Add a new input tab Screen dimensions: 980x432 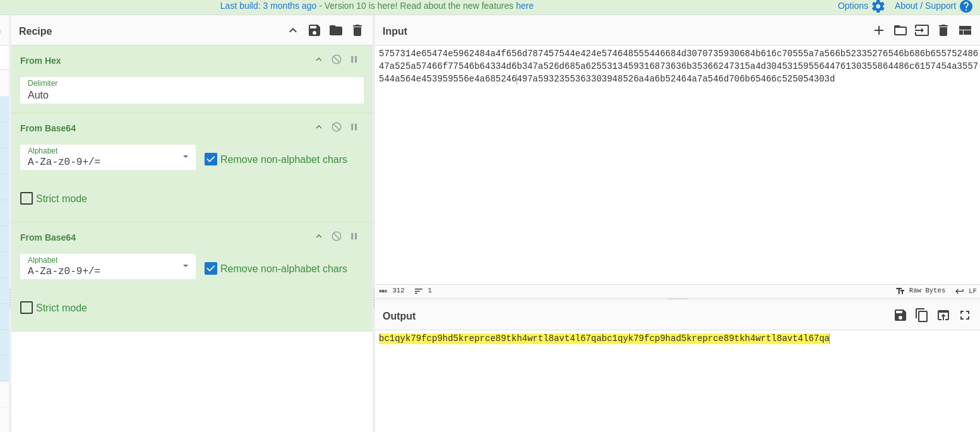pos(878,30)
